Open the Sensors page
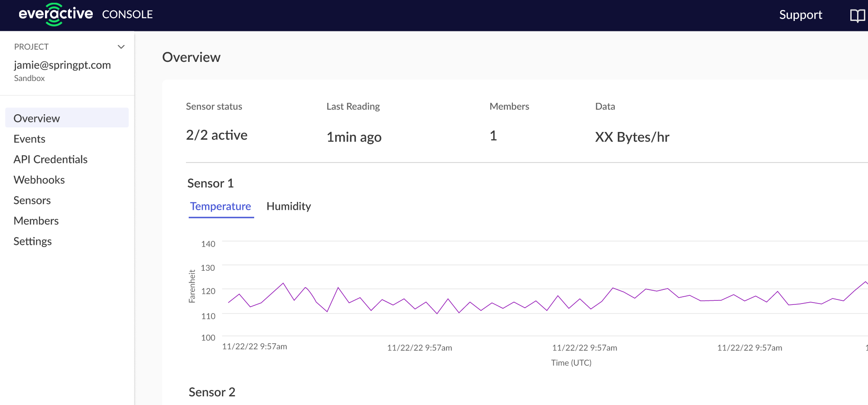The image size is (868, 405). [32, 200]
